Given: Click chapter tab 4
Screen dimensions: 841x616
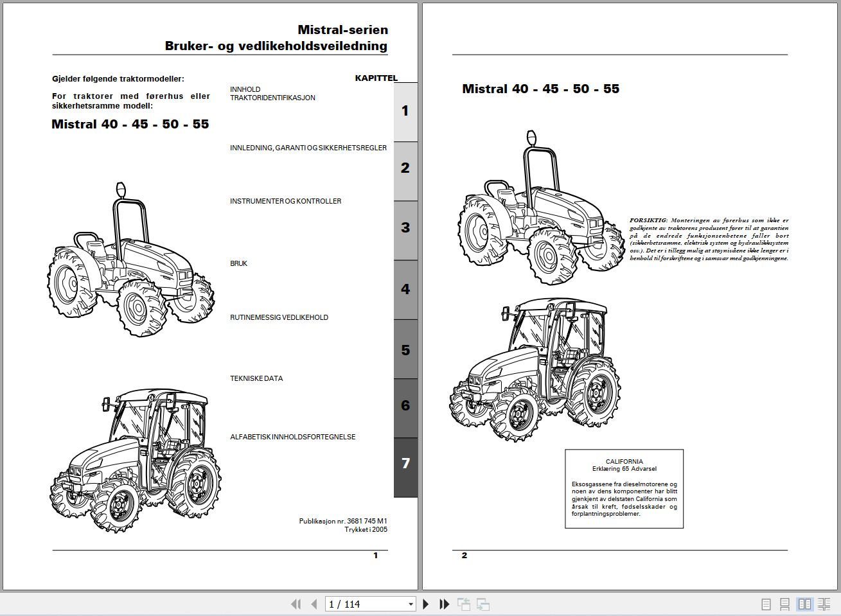Looking at the screenshot, I should (405, 289).
